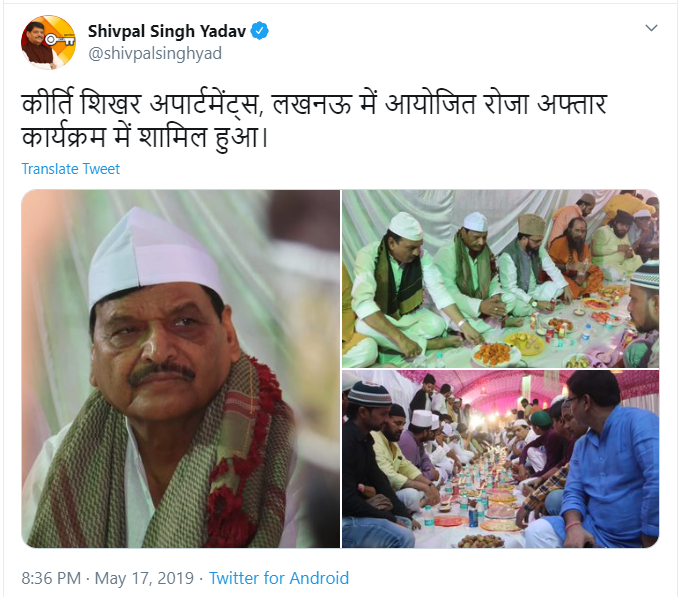Screen dimensions: 681x597
Task: Click the second line of the tweet text
Action: (x=145, y=137)
